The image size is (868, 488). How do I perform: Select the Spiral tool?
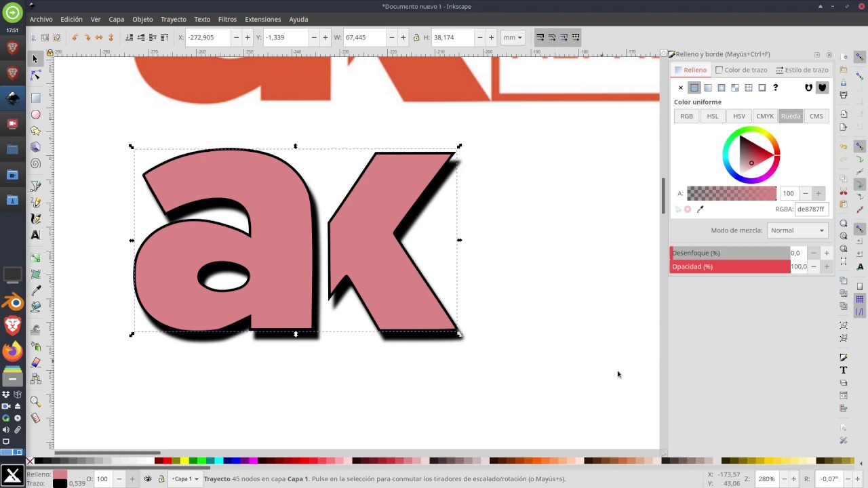35,163
